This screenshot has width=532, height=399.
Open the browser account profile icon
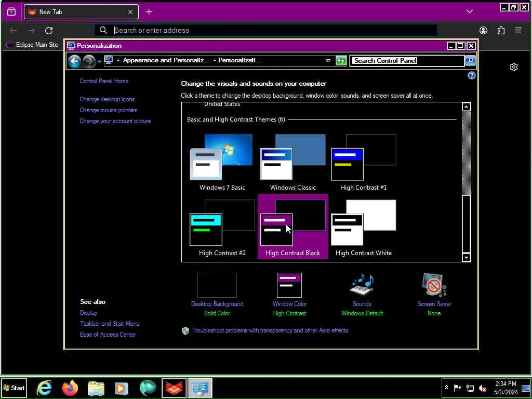(484, 31)
